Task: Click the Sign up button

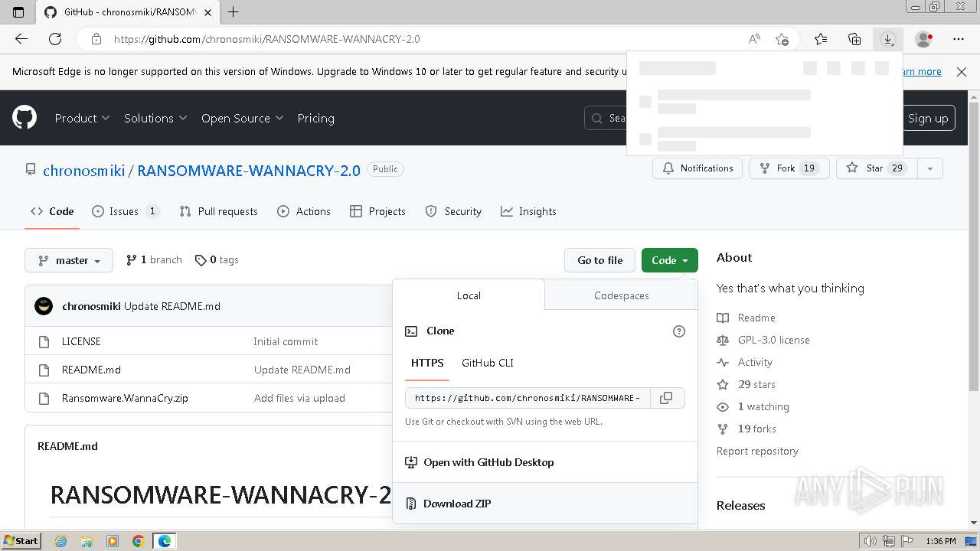Action: tap(928, 118)
